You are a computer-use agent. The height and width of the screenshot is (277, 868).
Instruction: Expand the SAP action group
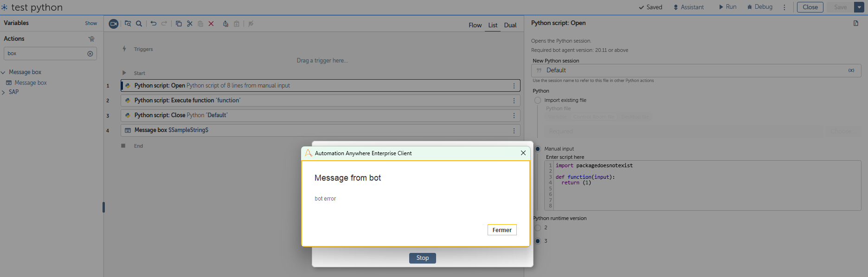click(x=3, y=92)
